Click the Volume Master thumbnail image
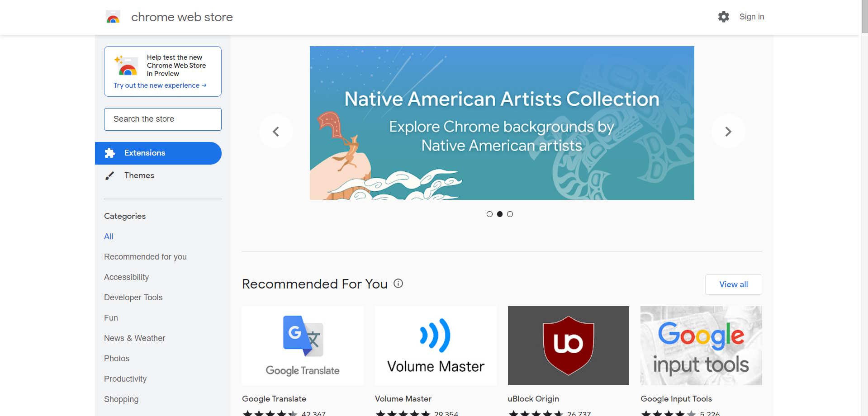 [x=436, y=346]
